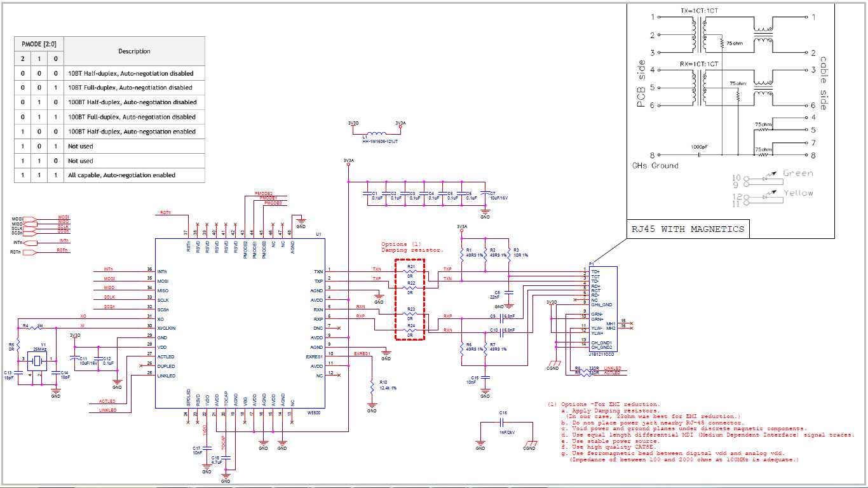Select capacitor C12 0.1uF near VDD
The width and height of the screenshot is (868, 488).
(98, 358)
